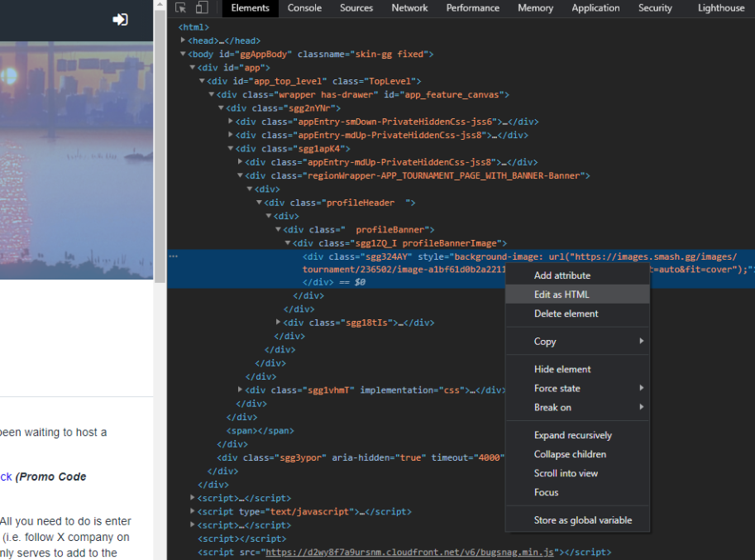Image resolution: width=755 pixels, height=560 pixels.
Task: Switch to the Lighthouse tab
Action: click(x=720, y=8)
